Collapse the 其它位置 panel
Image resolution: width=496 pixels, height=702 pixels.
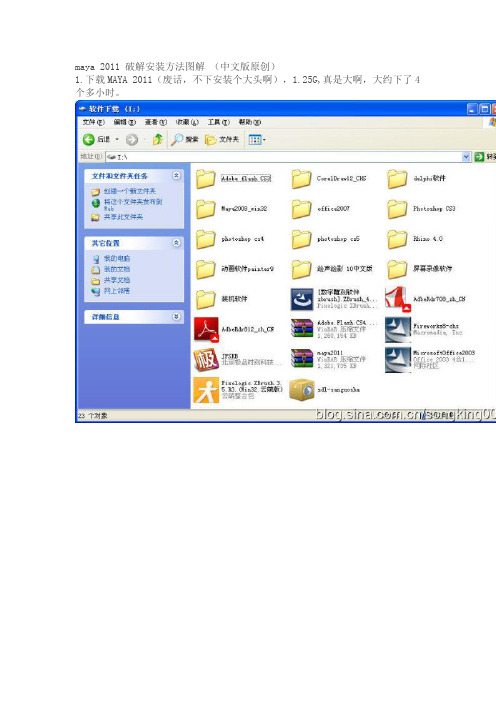pyautogui.click(x=176, y=243)
